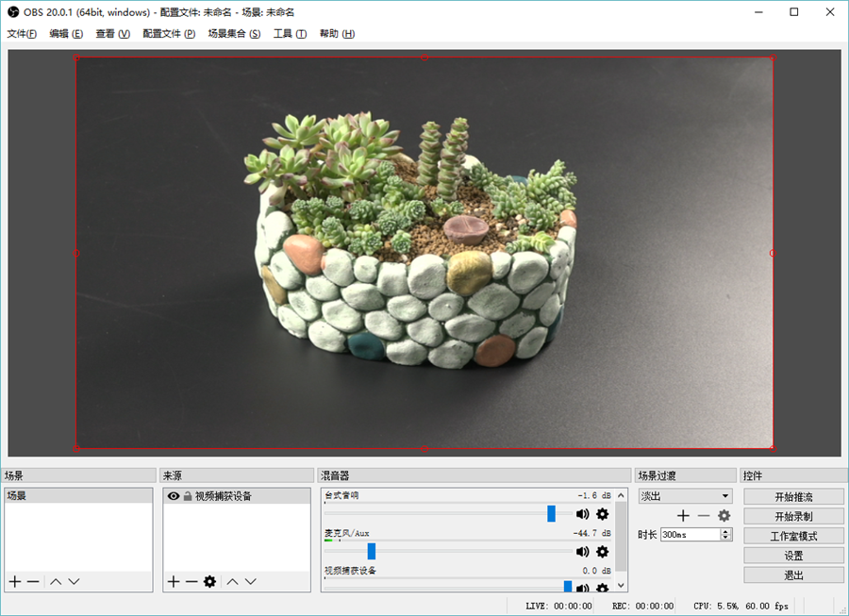This screenshot has width=849, height=616.
Task: Click the 开始录制 button
Action: pyautogui.click(x=793, y=517)
